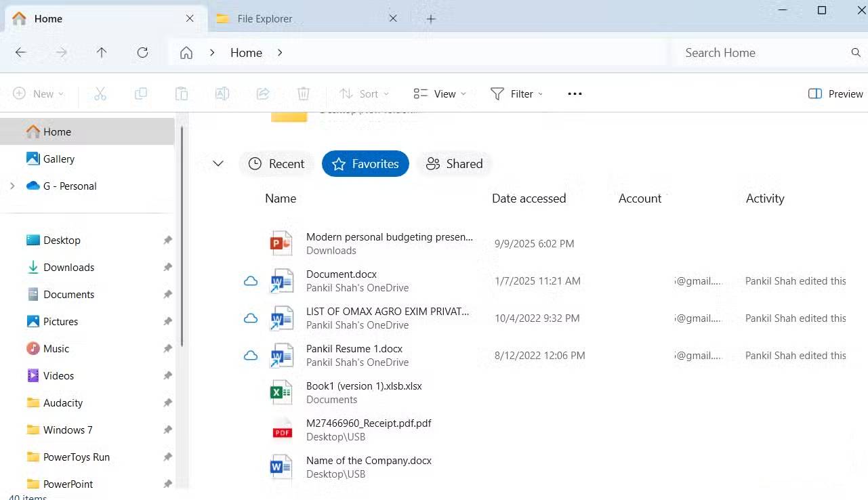Image resolution: width=868 pixels, height=500 pixels.
Task: Select the Recent filter pill
Action: [276, 164]
